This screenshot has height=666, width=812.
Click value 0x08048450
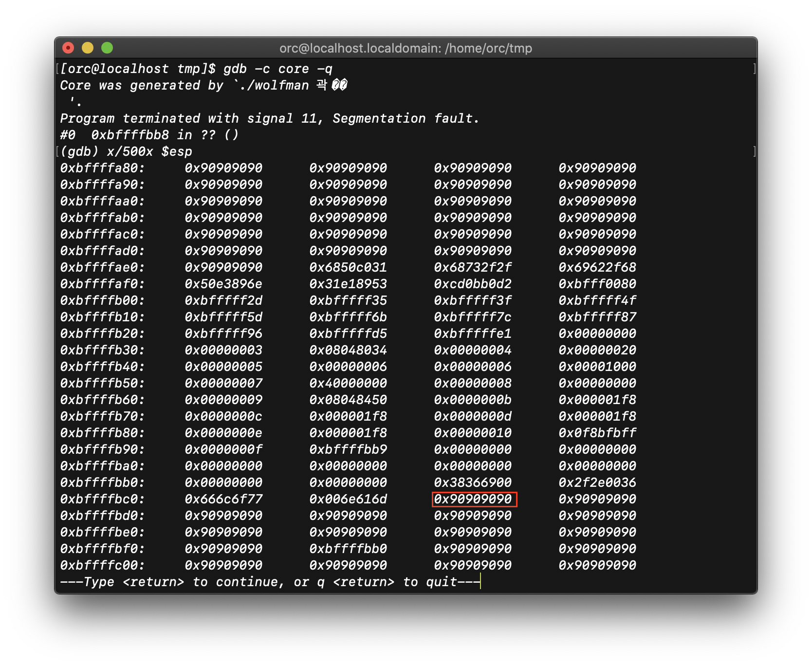[x=348, y=400]
